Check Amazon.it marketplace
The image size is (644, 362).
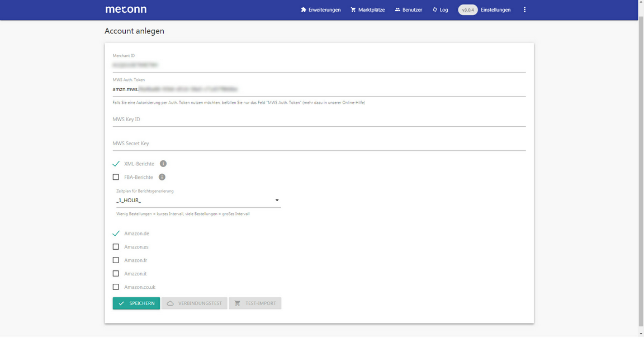coord(116,274)
